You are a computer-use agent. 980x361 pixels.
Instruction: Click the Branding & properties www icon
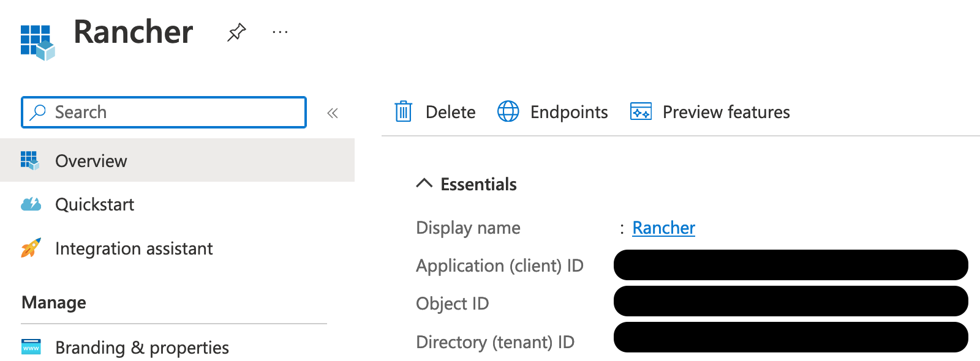tap(31, 347)
